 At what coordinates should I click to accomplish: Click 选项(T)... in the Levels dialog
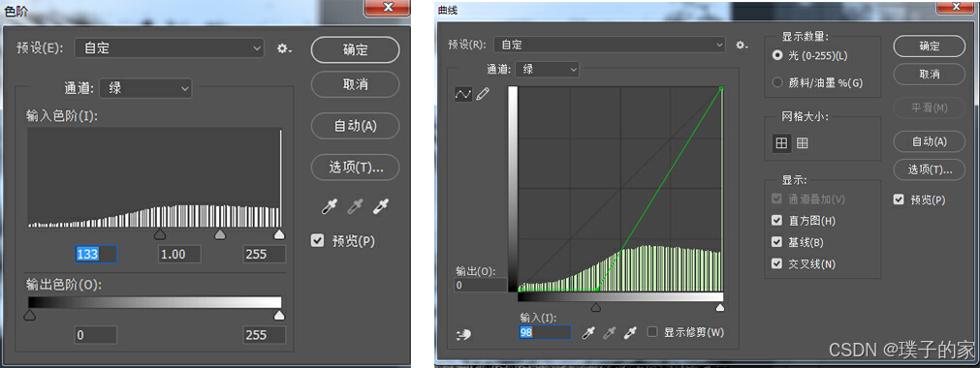[355, 167]
